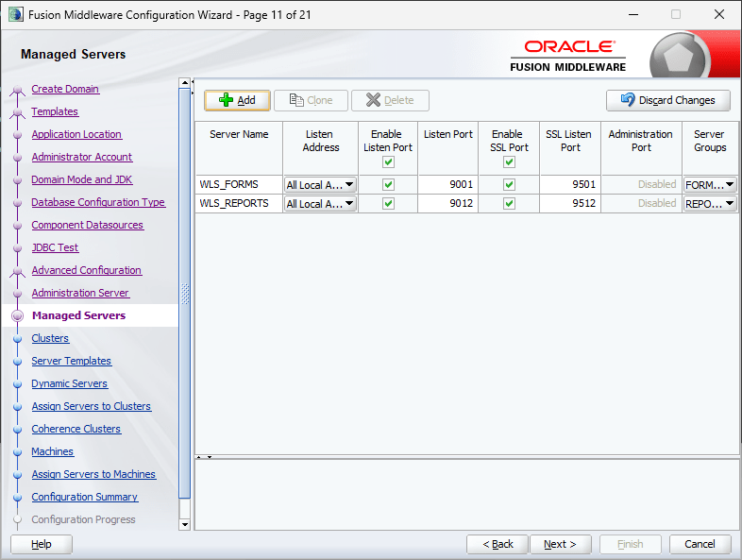The width and height of the screenshot is (742, 560).
Task: Click Administration Port column header
Action: coord(641,148)
